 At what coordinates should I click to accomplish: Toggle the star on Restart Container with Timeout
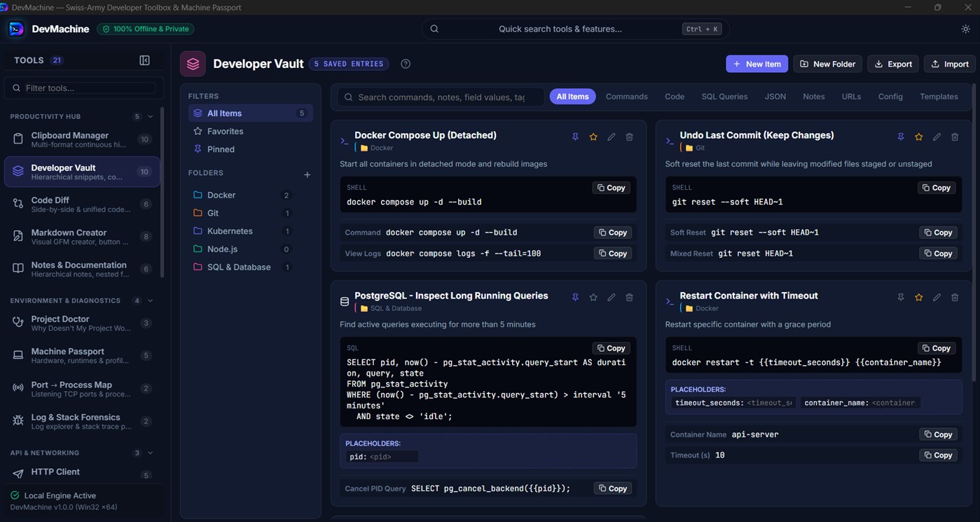click(919, 298)
